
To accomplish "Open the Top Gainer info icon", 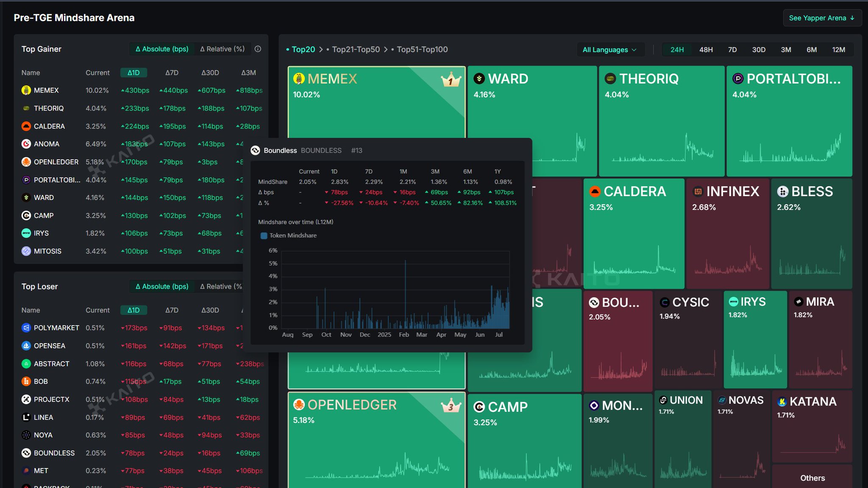I will click(258, 49).
